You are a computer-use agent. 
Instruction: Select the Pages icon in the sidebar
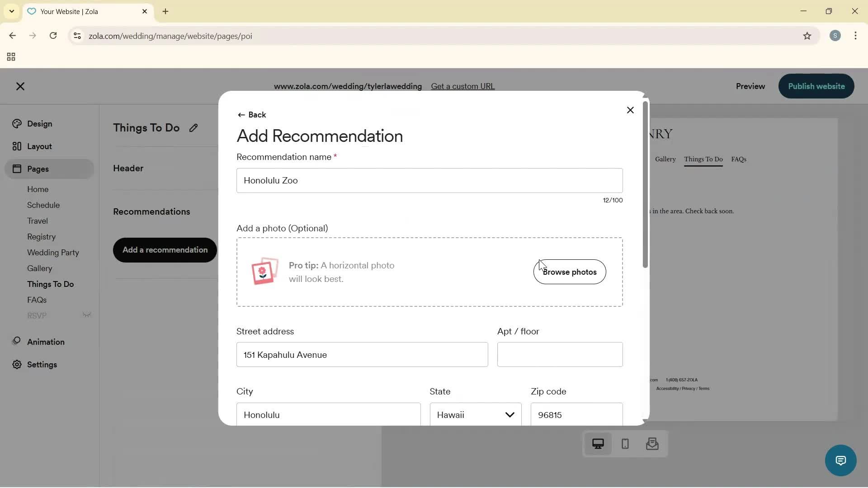pyautogui.click(x=17, y=169)
